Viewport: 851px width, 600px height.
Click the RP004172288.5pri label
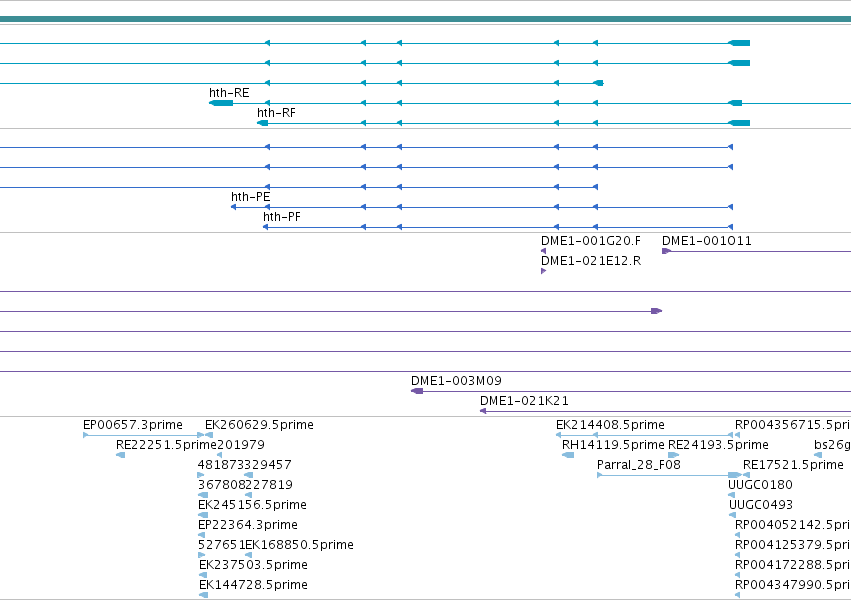coord(793,565)
